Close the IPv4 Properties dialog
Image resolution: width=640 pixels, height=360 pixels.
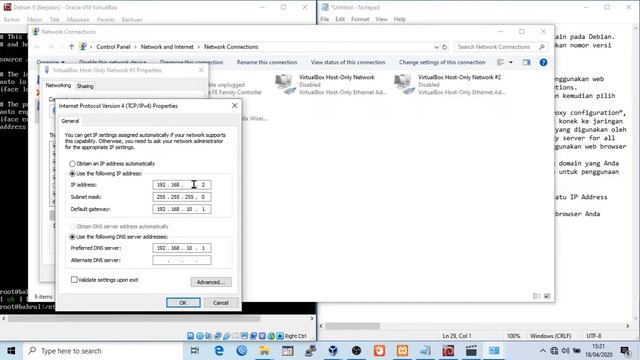coord(234,106)
